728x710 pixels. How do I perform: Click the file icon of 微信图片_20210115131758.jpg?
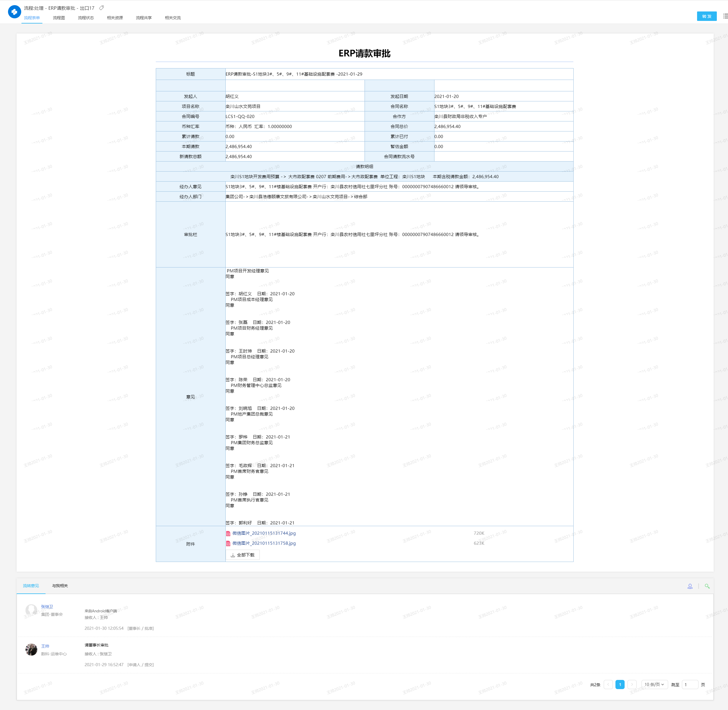point(228,544)
